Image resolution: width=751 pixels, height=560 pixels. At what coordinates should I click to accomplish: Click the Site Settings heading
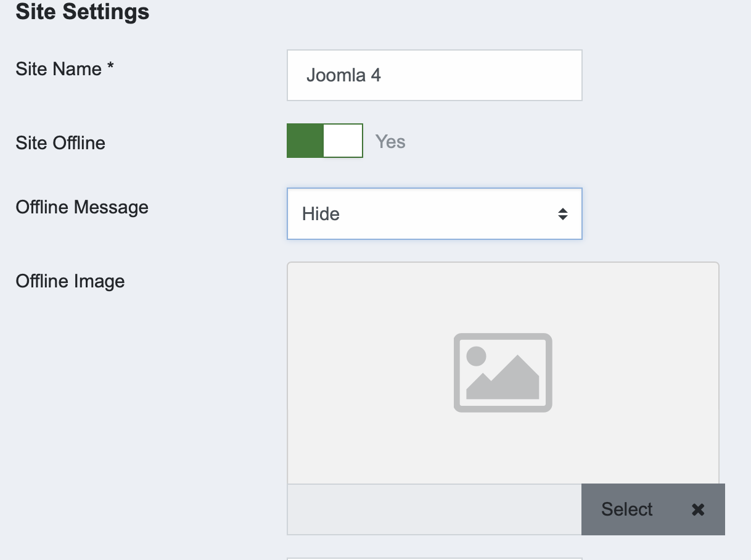click(83, 12)
